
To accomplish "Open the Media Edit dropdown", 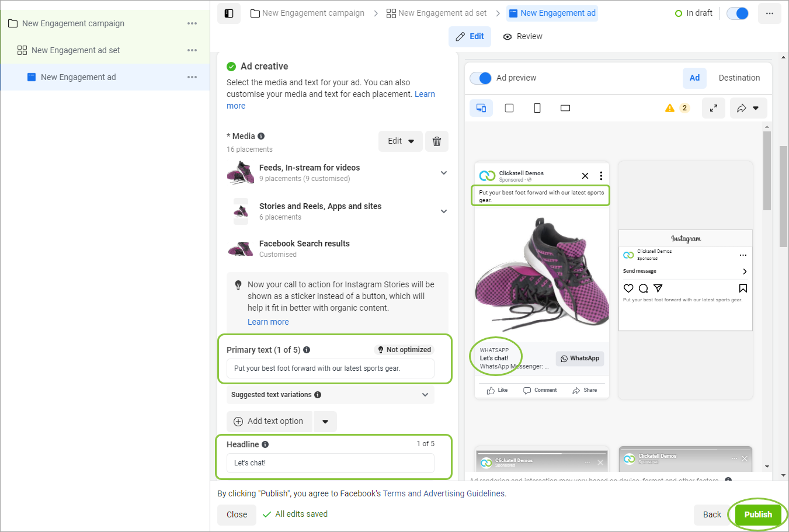I will (400, 141).
